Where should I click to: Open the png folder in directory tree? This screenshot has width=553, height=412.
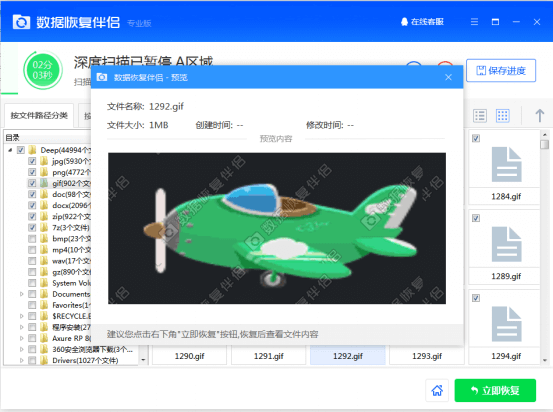point(71,172)
